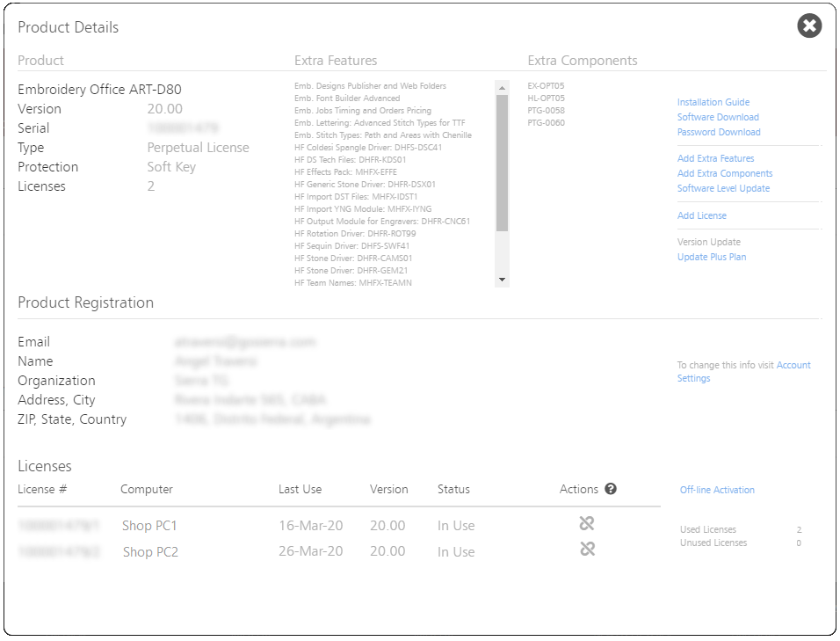Open the Update Plus Plan link
Image resolution: width=840 pixels, height=641 pixels.
pyautogui.click(x=712, y=257)
